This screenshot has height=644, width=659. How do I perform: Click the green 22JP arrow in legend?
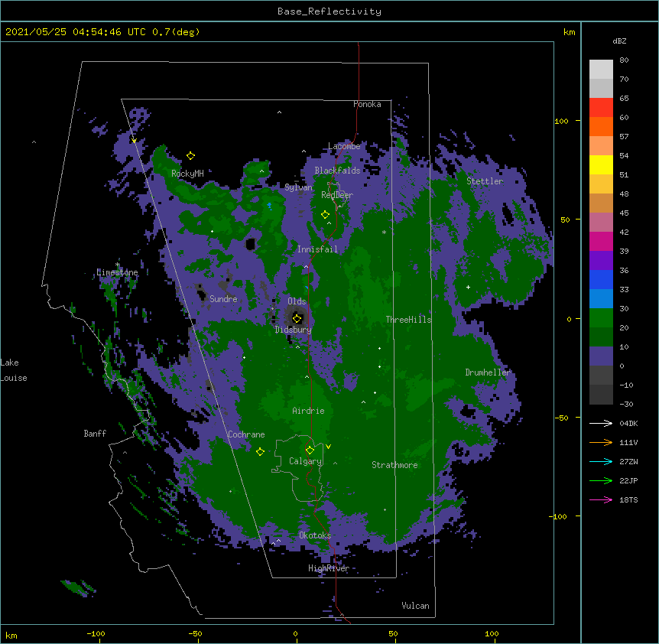coord(601,480)
